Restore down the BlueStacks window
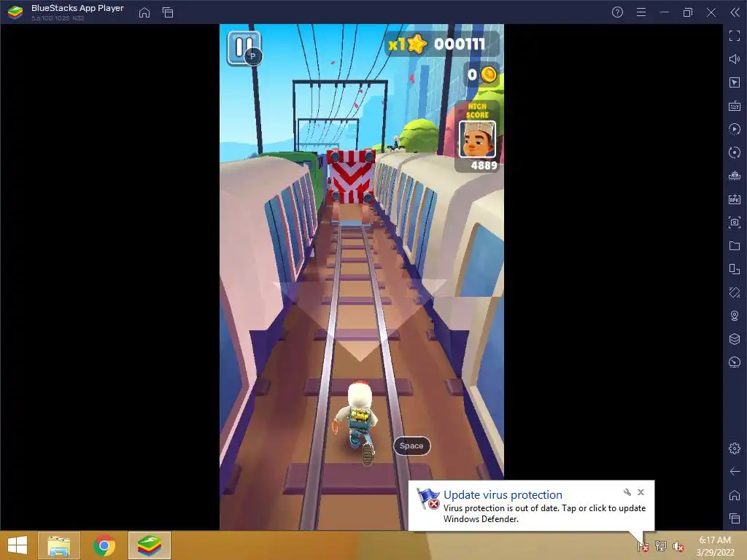Viewport: 747px width, 560px height. click(x=688, y=12)
